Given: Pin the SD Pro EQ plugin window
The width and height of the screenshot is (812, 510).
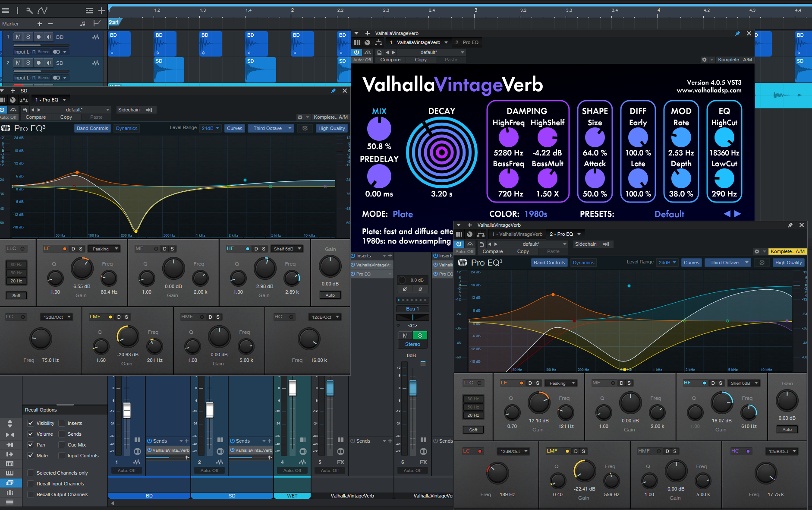Looking at the screenshot, I should tap(333, 91).
